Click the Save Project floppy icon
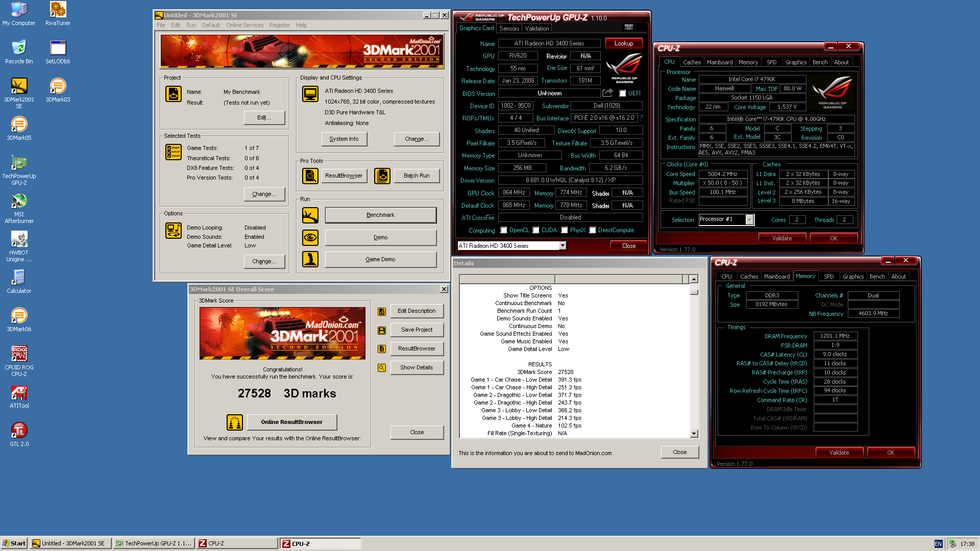 tap(381, 330)
